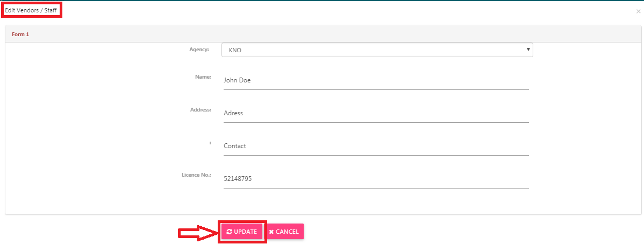Click the refresh icon on UPDATE button

click(229, 232)
